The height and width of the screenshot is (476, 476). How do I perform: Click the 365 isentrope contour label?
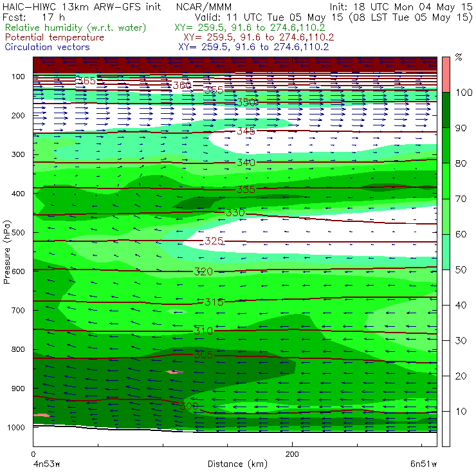tap(86, 81)
